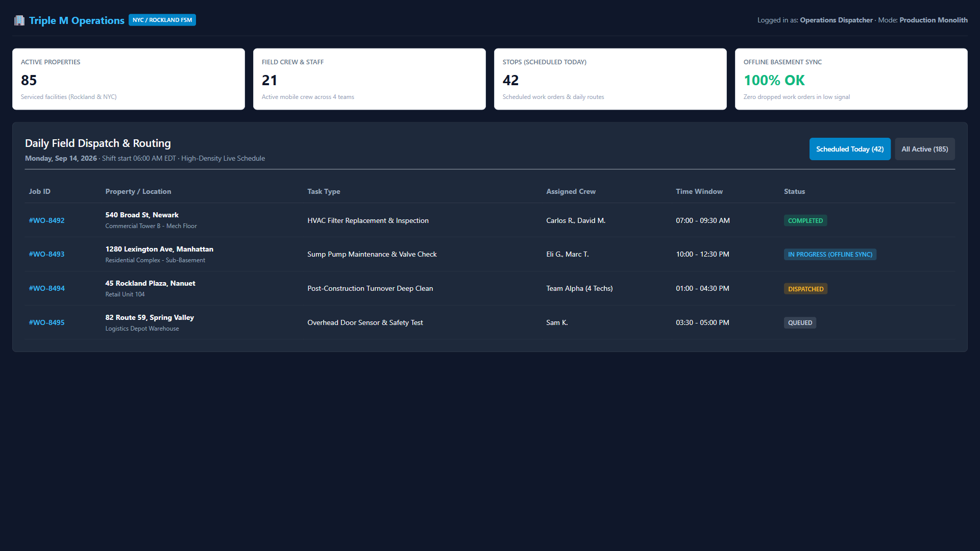Image resolution: width=980 pixels, height=551 pixels.
Task: Select 45 Rockland Plaza, Nanuet property
Action: point(150,283)
